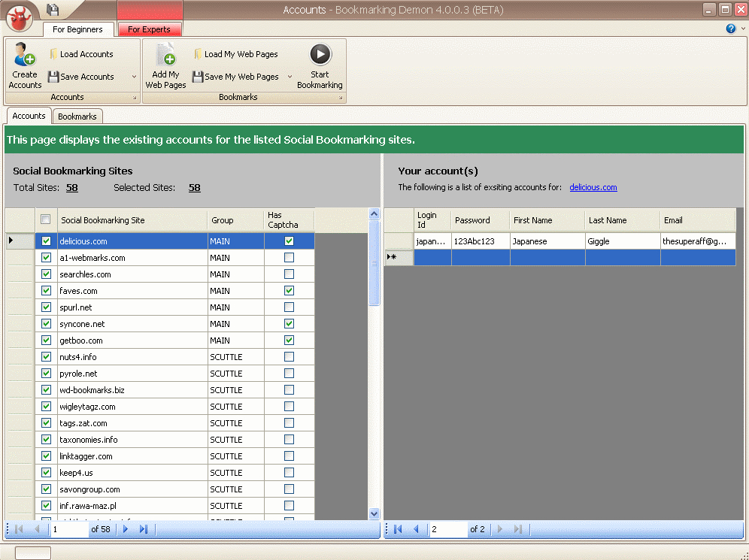Click the Load Accounts folder icon

tap(53, 54)
